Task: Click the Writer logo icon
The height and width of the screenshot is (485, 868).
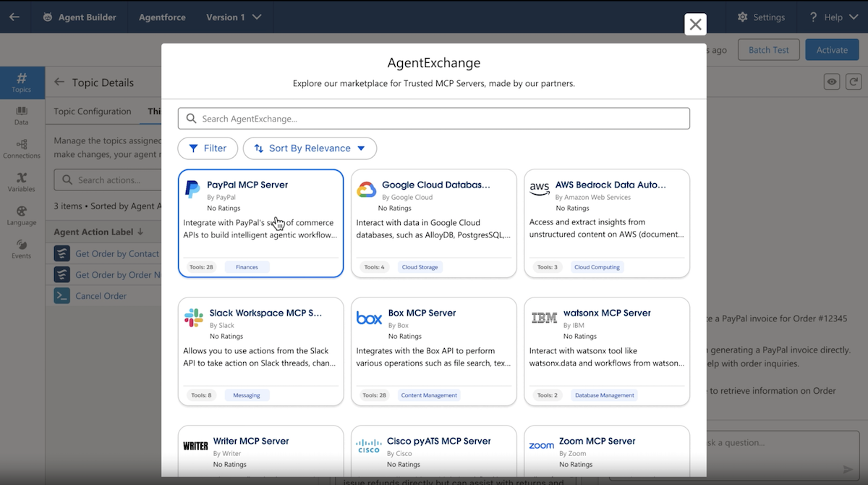Action: [195, 446]
